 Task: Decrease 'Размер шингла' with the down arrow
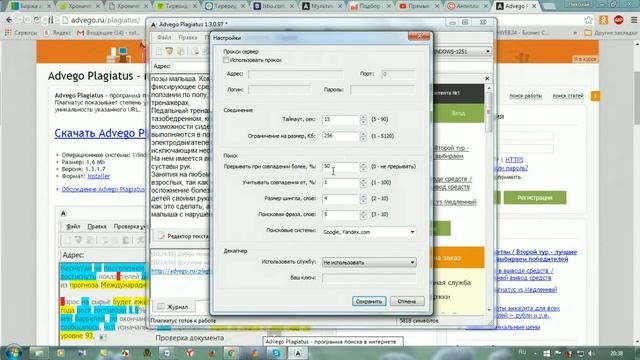[x=363, y=201]
